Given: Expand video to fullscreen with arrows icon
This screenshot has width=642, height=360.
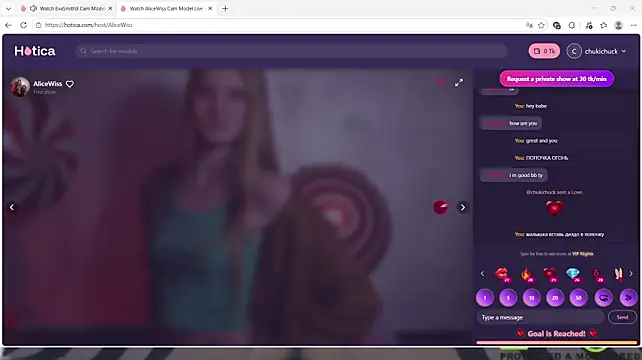Looking at the screenshot, I should click(x=459, y=83).
